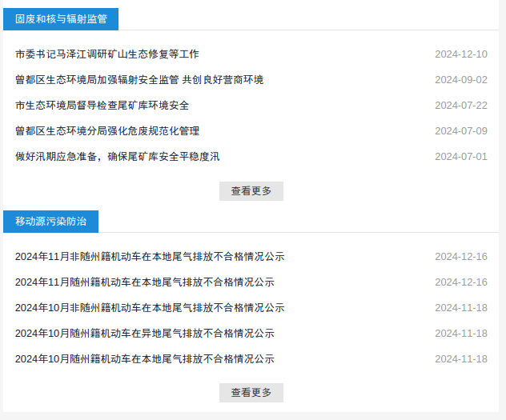506x420 pixels.
Task: Click the date 2024-12-10
Action: pos(461,54)
